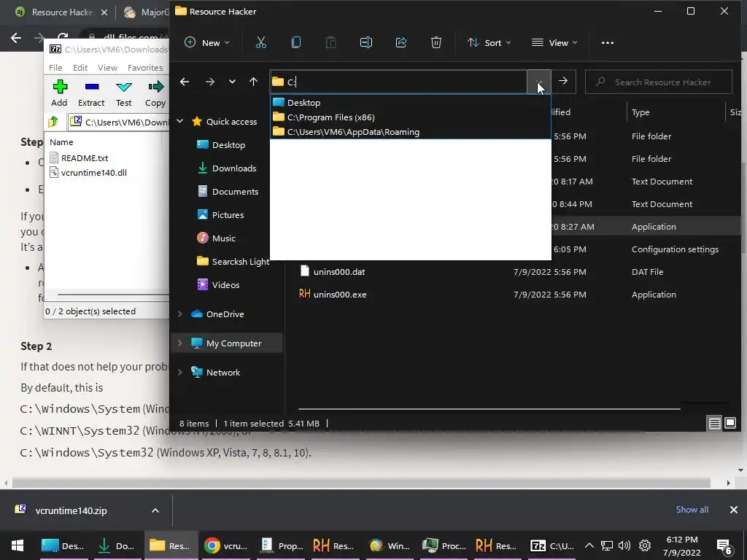Click Show all downloads link
747x560 pixels.
(692, 510)
